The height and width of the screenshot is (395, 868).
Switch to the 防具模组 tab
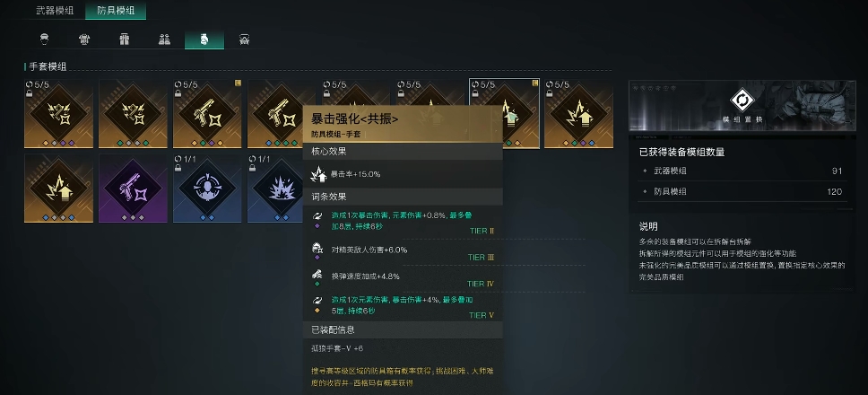coord(115,11)
